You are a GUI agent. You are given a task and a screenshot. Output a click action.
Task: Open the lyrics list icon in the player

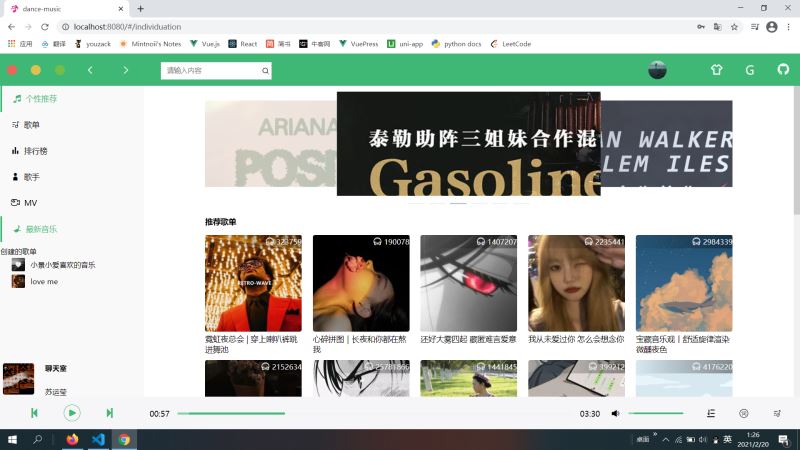tap(711, 413)
